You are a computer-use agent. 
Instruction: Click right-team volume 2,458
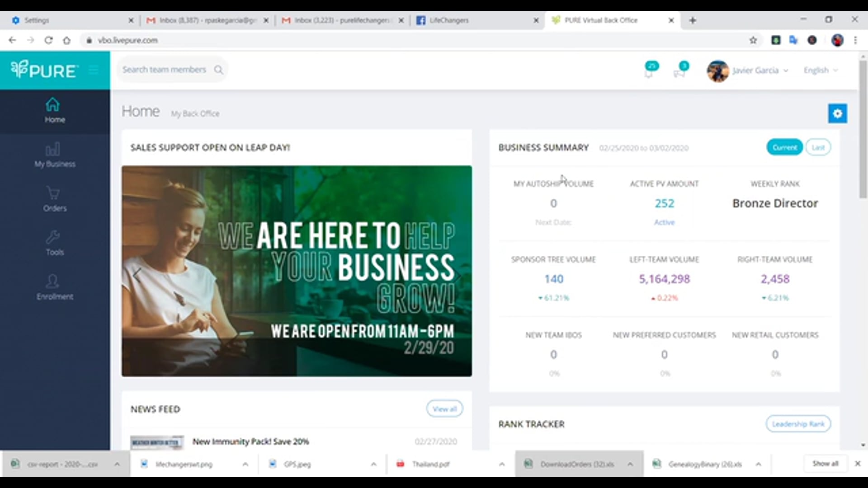tap(775, 279)
